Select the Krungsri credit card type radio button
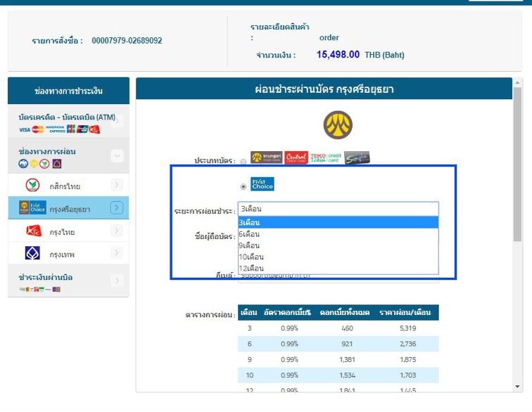 [x=243, y=162]
